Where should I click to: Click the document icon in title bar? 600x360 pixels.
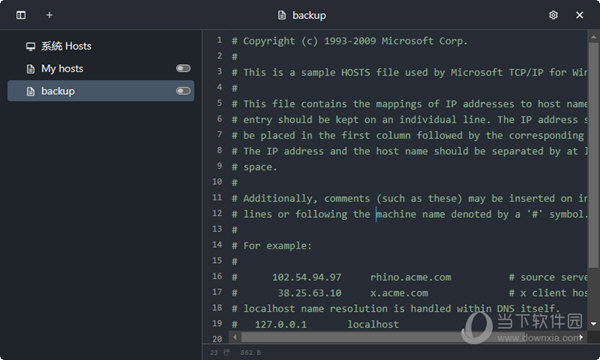coord(282,15)
